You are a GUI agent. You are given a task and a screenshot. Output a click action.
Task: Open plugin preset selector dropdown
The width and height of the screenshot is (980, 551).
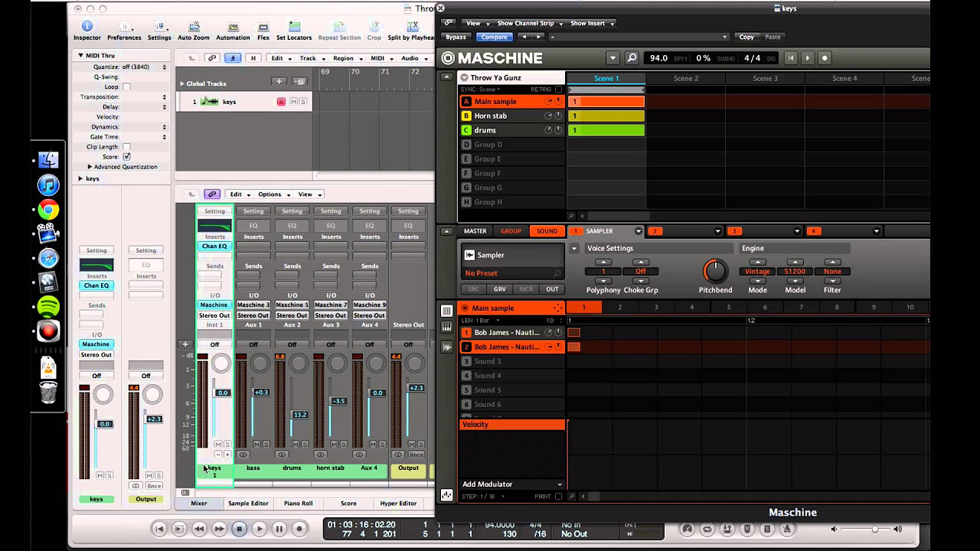coord(639,37)
